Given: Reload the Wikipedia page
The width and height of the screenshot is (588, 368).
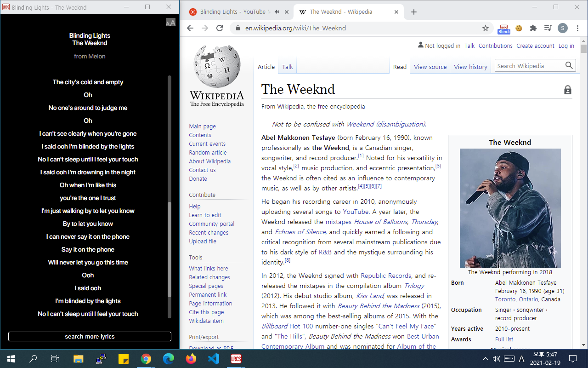Looking at the screenshot, I should tap(220, 28).
